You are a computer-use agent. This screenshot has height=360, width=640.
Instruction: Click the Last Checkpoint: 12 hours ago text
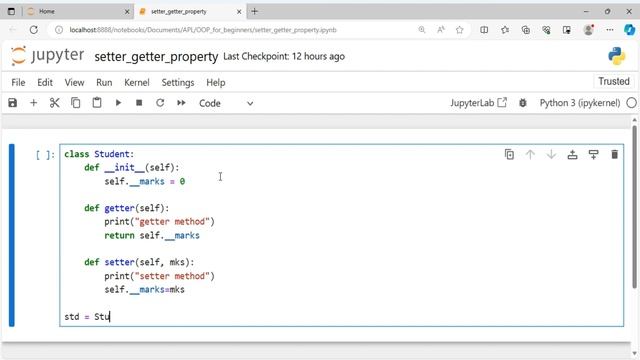coord(284,56)
